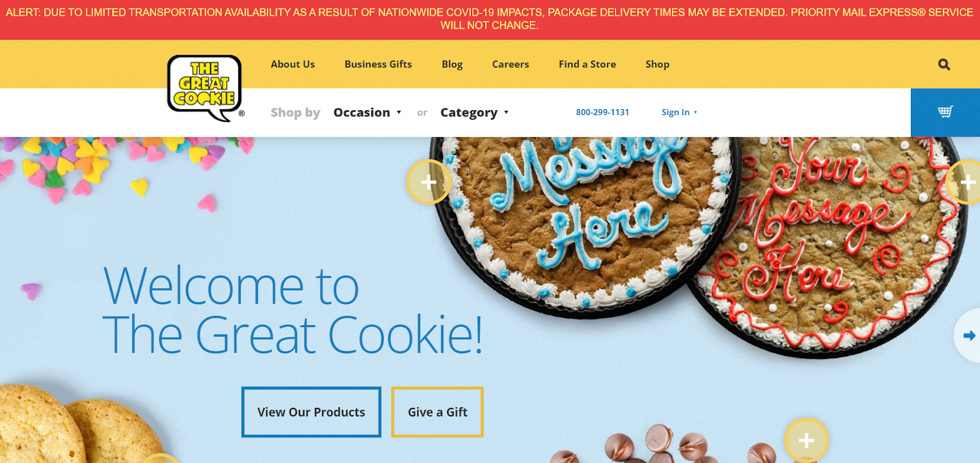980x463 pixels.
Task: Click the plus hotspot beside blue message cookie
Action: click(x=429, y=182)
